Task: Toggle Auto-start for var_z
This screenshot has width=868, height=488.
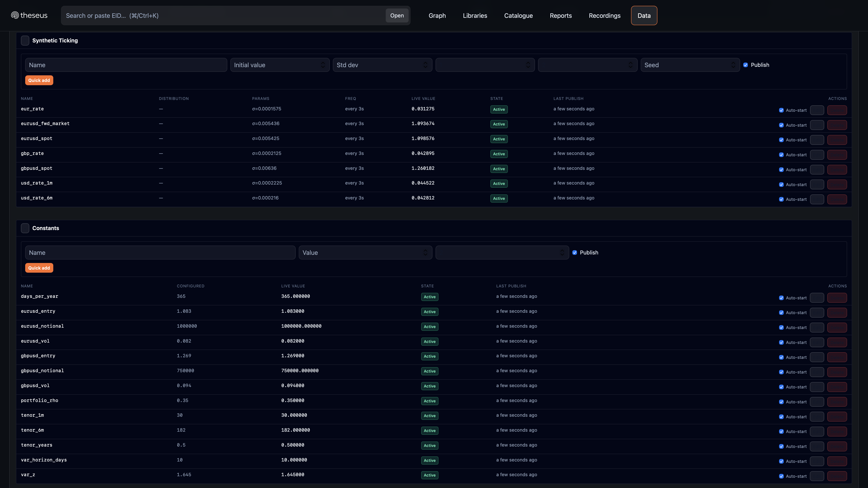Action: (781, 476)
